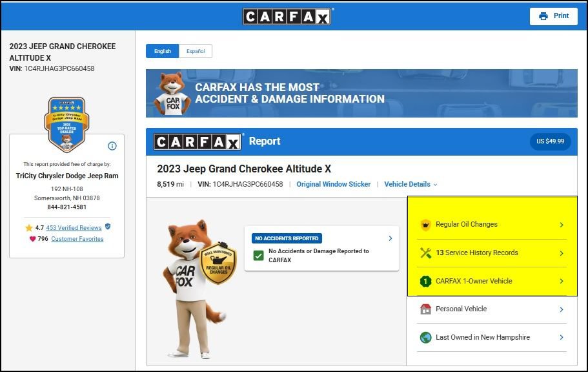
Task: Click the oil can Regular Oil Changes icon
Action: 425,225
